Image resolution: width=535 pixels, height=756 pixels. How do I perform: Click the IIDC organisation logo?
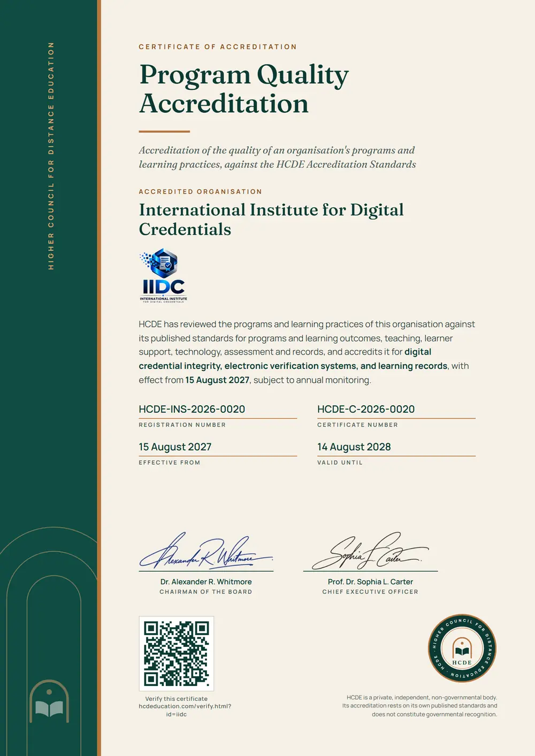click(163, 276)
